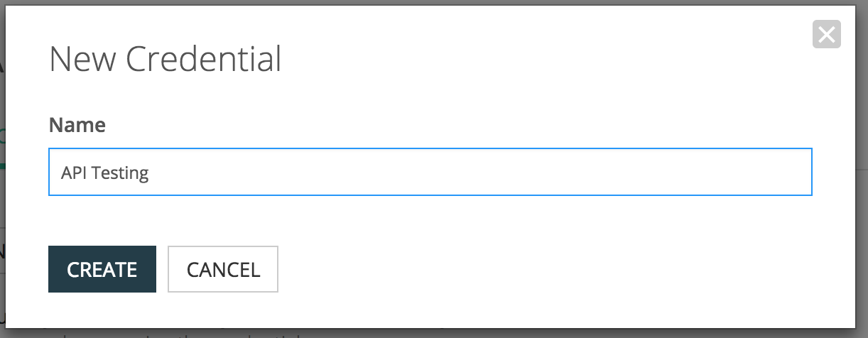This screenshot has height=338, width=868.
Task: Select the white outlined CANCEL button
Action: point(223,269)
